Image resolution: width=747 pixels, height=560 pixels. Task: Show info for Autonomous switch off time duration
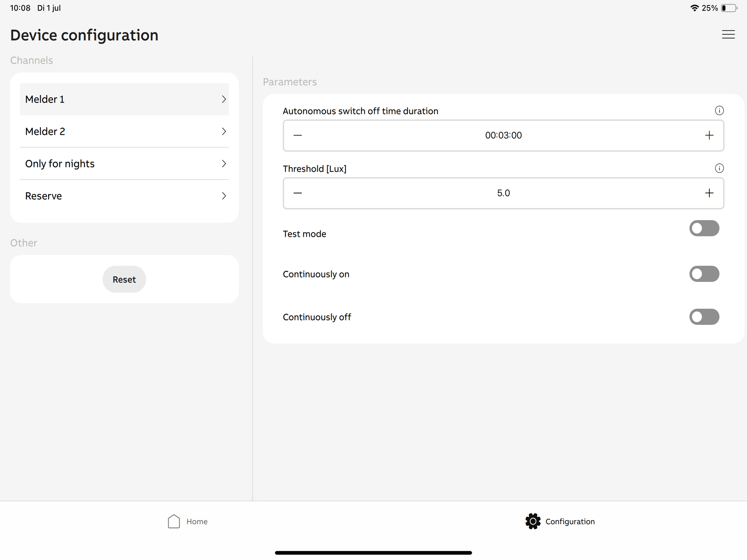point(719,110)
